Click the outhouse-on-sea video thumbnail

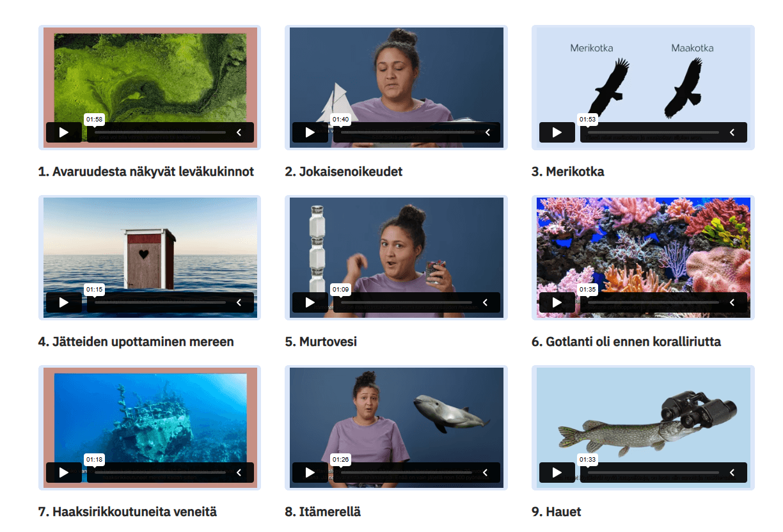pos(150,258)
